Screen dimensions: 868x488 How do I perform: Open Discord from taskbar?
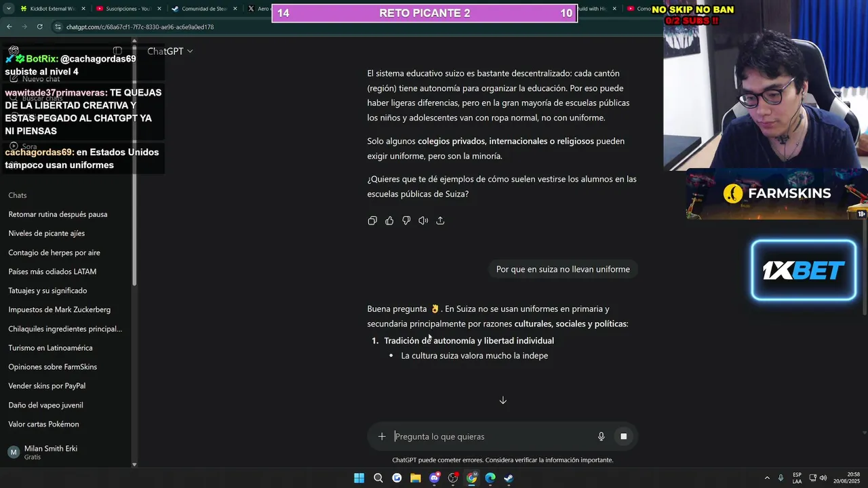435,478
